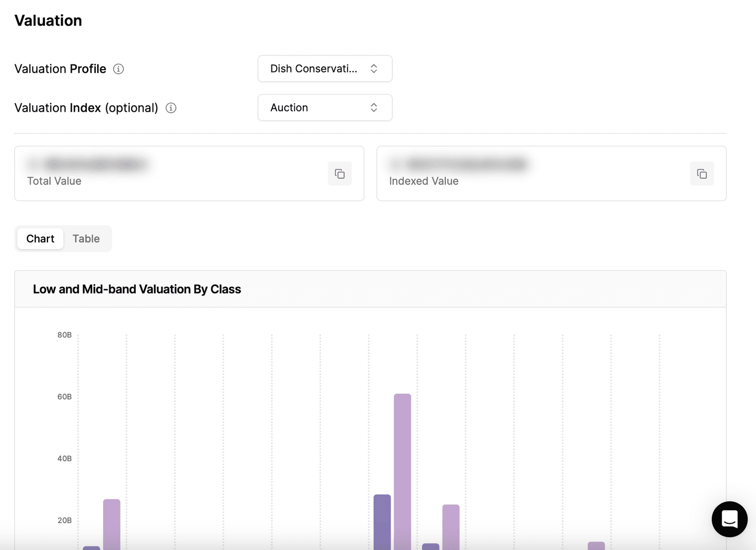This screenshot has width=756, height=550.
Task: Copy the Total Value amount
Action: point(339,173)
